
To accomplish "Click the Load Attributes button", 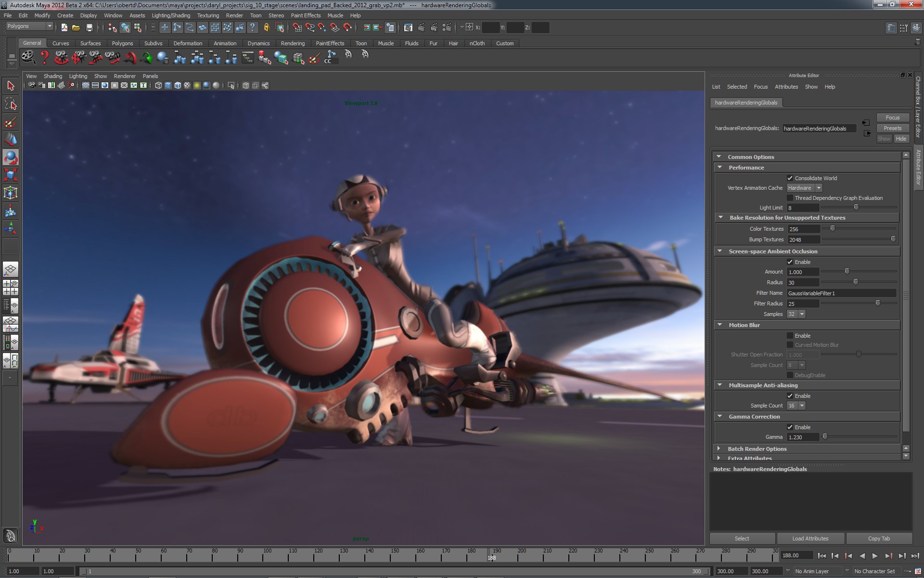I will [810, 538].
